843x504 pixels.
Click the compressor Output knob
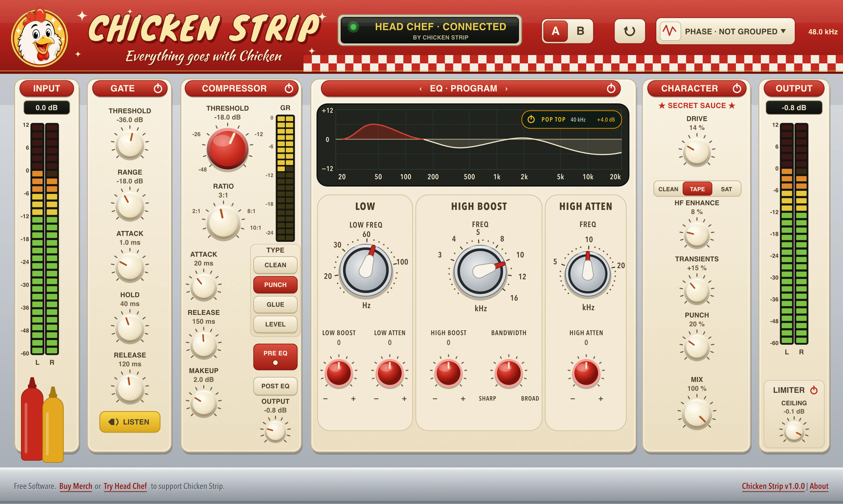(275, 431)
